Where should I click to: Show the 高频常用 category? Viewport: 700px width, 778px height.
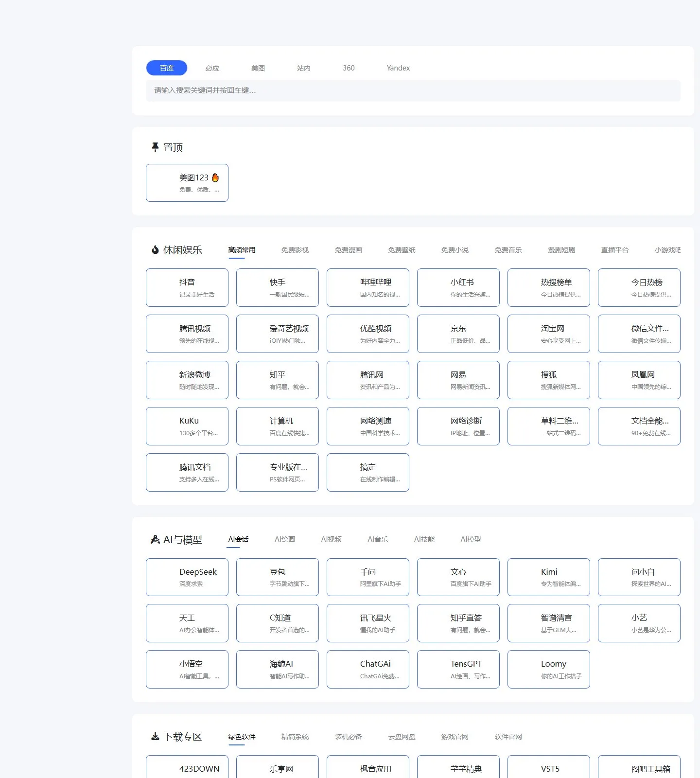pos(242,250)
